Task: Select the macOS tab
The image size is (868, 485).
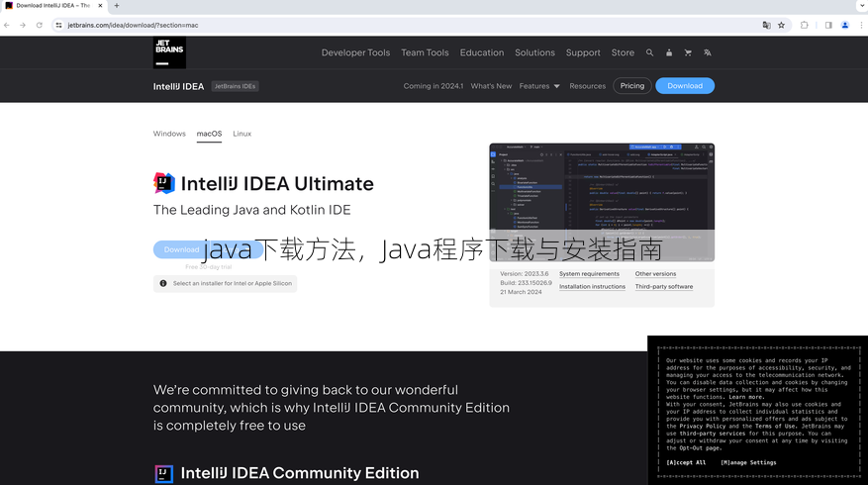Action: (x=209, y=134)
